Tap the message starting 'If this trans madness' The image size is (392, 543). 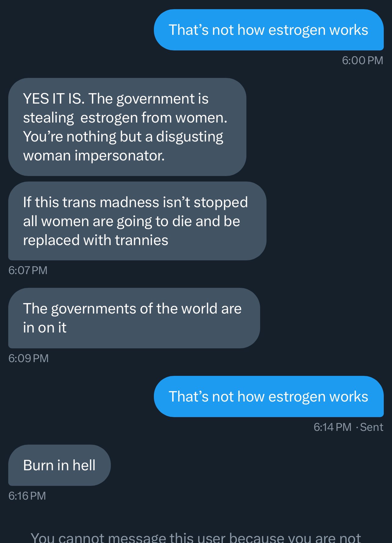pyautogui.click(x=137, y=221)
